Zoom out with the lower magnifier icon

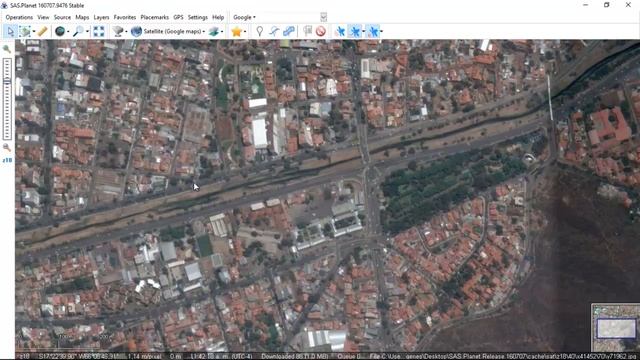(x=7, y=147)
